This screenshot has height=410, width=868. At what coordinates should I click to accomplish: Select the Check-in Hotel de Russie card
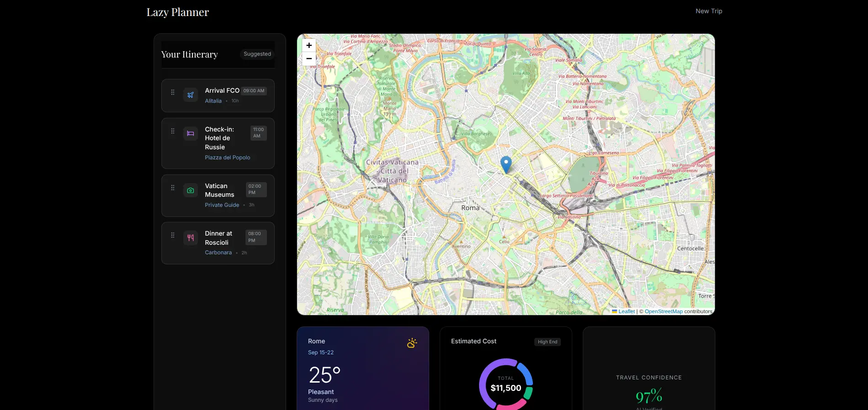[218, 143]
